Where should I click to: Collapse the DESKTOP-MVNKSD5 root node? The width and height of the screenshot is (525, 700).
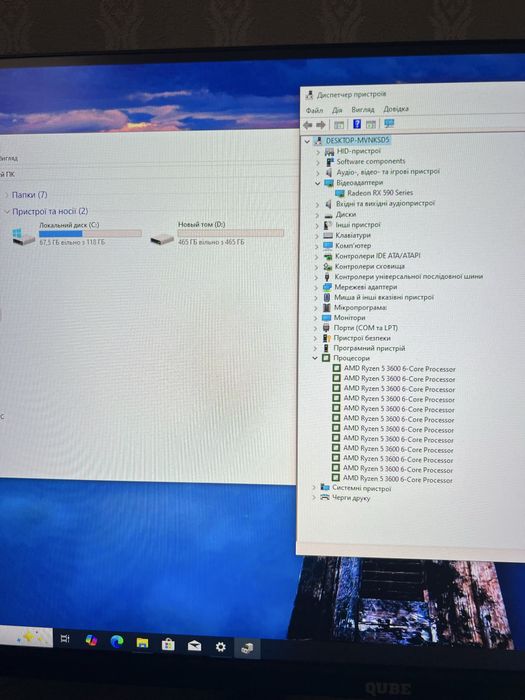coord(307,141)
